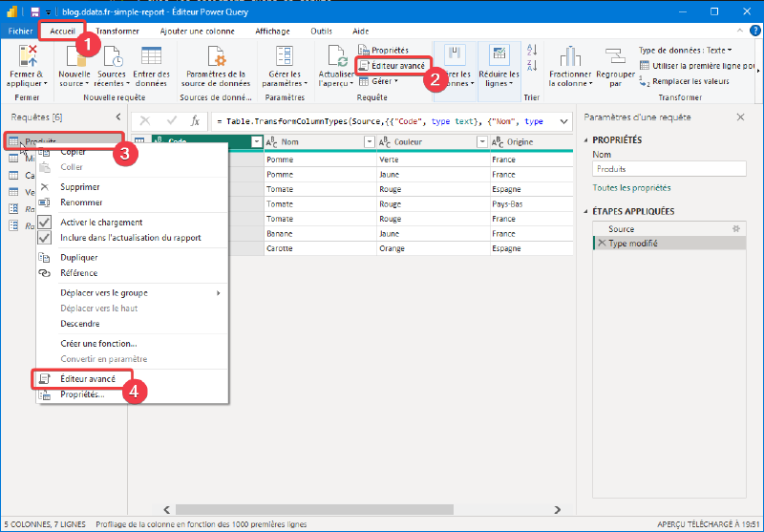Open the Sources récentes list
764x532 pixels.
tap(112, 68)
